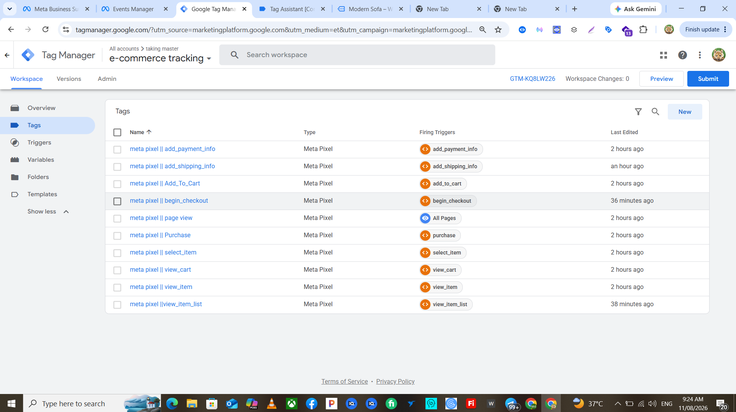Open the purchase trigger chip
The image size is (736, 412).
tap(439, 236)
